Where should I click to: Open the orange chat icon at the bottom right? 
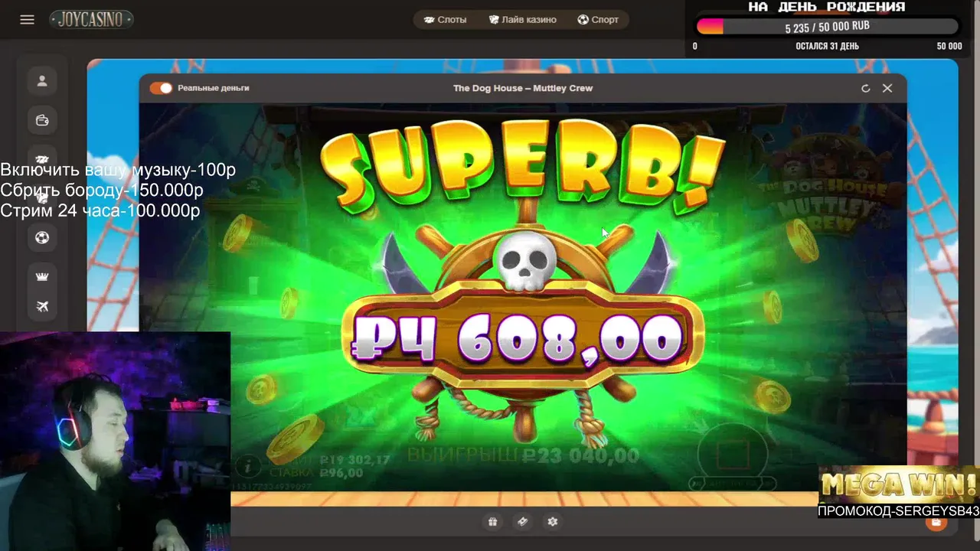pos(936,523)
